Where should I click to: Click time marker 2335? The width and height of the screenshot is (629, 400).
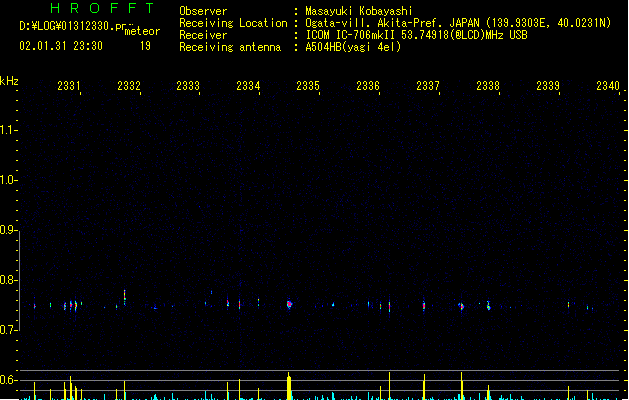[x=308, y=85]
